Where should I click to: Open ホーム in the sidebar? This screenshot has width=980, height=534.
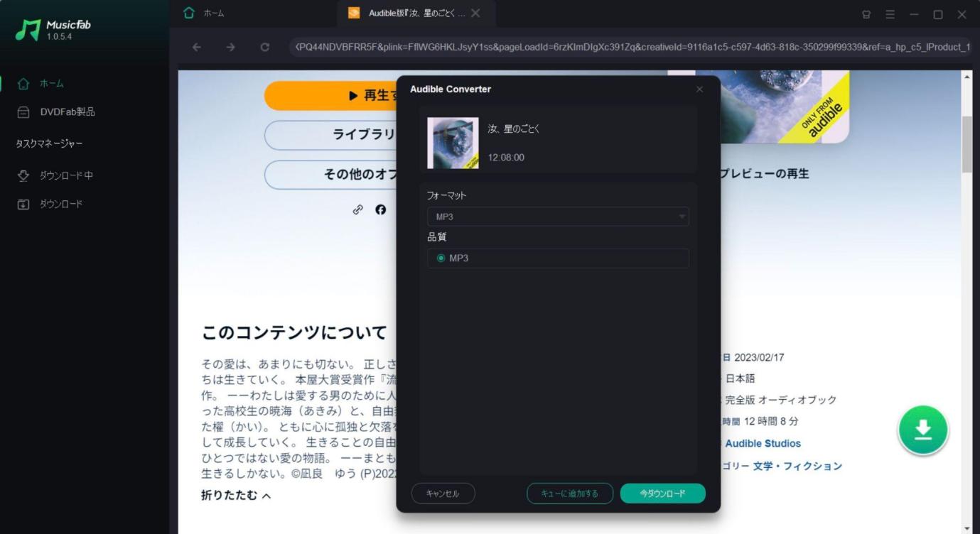click(x=51, y=84)
